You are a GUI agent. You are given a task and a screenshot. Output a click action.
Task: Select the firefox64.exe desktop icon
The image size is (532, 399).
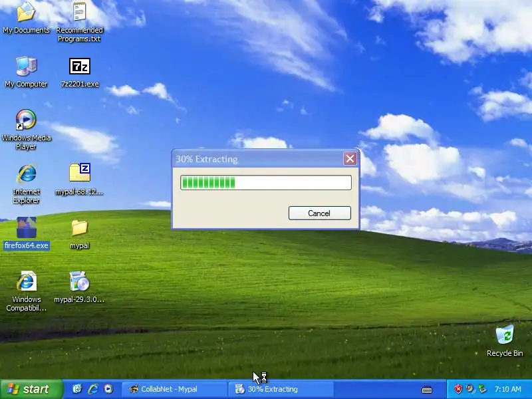(27, 233)
